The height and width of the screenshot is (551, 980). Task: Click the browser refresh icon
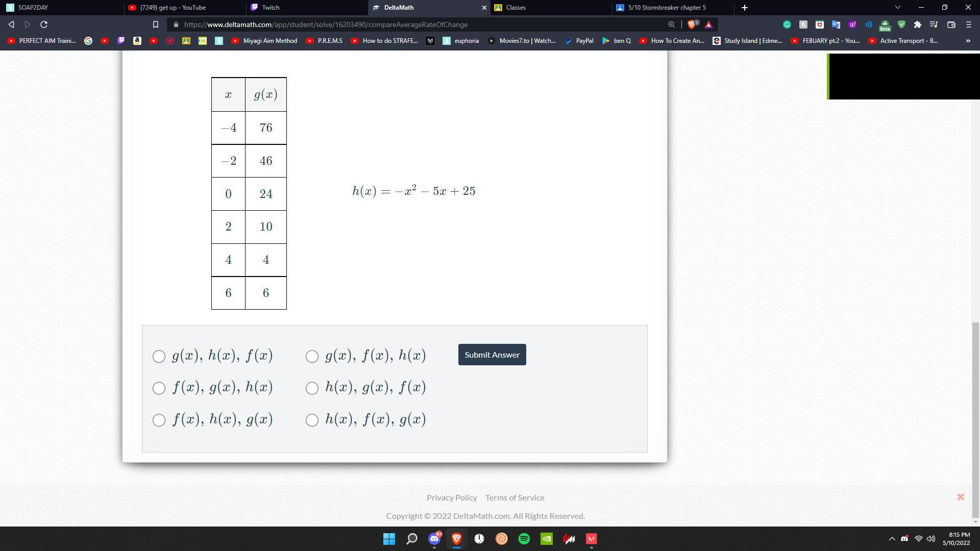coord(43,24)
